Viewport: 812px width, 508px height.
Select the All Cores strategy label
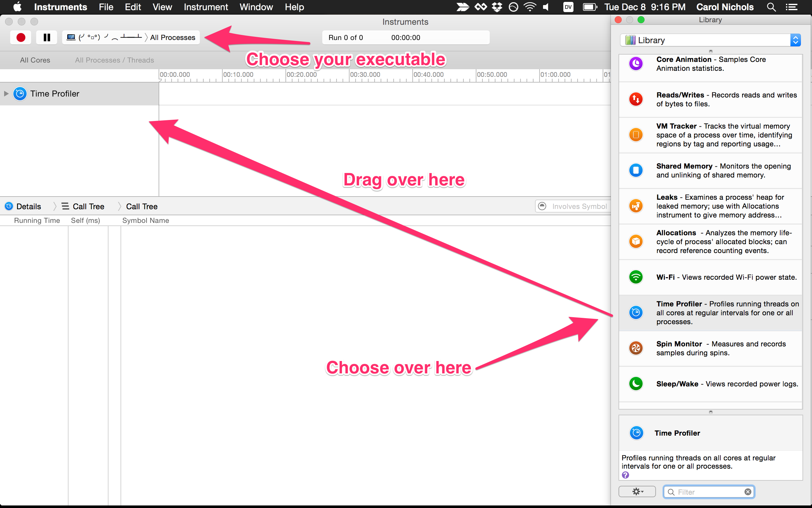pyautogui.click(x=35, y=60)
